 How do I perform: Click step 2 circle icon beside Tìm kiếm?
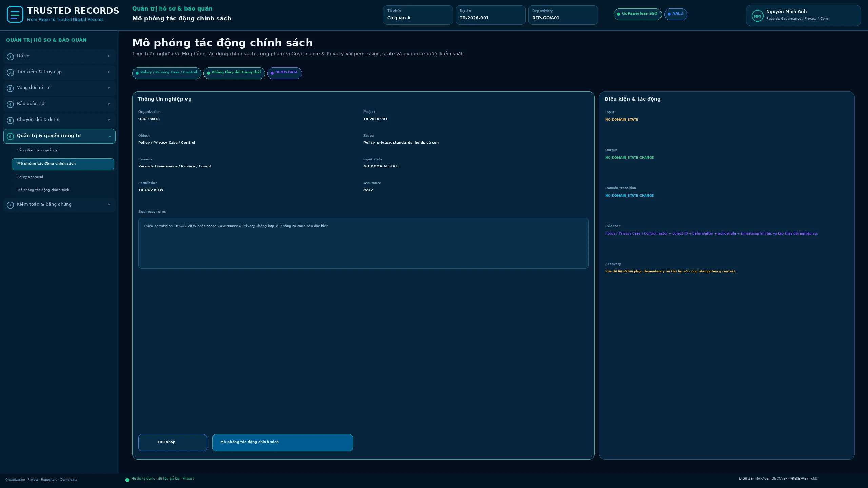tap(10, 73)
